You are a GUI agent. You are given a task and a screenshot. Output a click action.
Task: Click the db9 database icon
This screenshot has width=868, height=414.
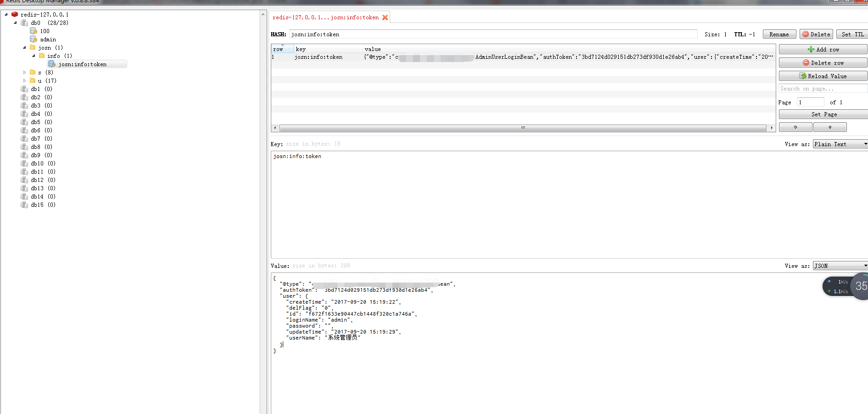24,155
